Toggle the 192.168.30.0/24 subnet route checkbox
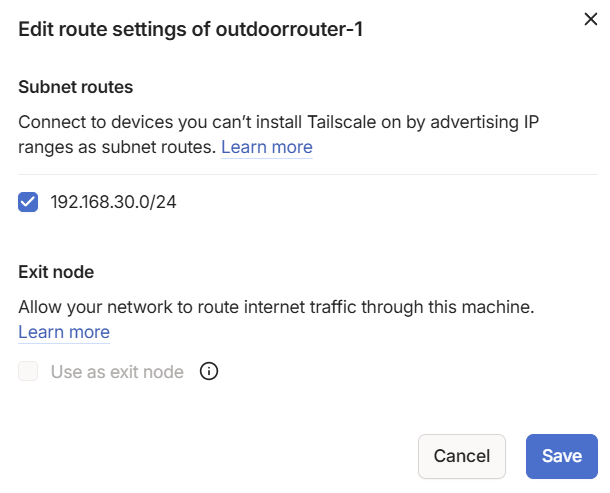Viewport: 610px width, 493px height. click(28, 202)
